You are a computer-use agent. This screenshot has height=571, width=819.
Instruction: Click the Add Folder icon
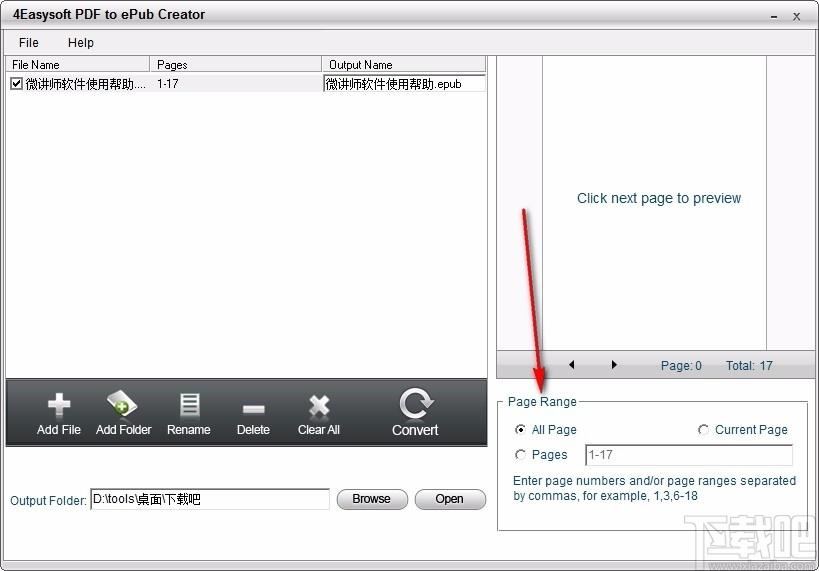coord(122,404)
